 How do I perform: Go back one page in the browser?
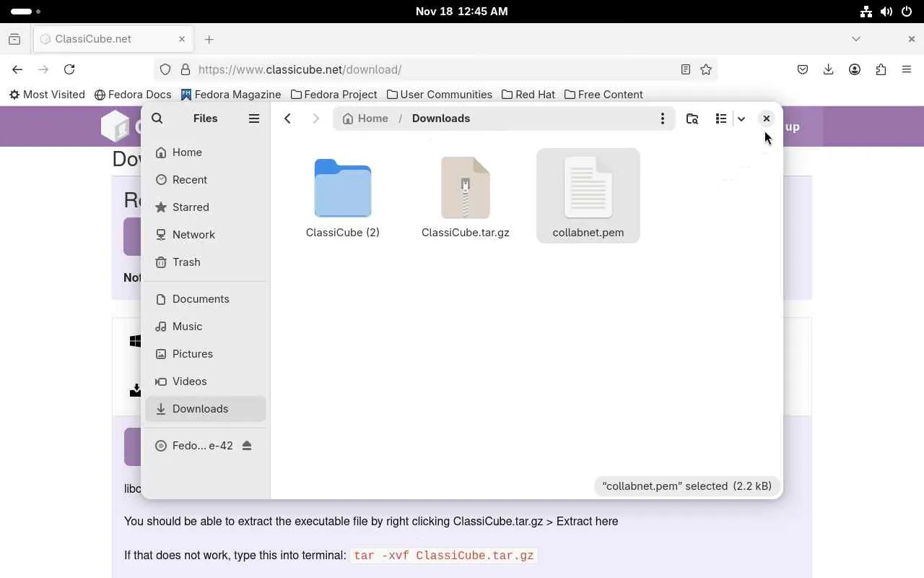tap(17, 69)
